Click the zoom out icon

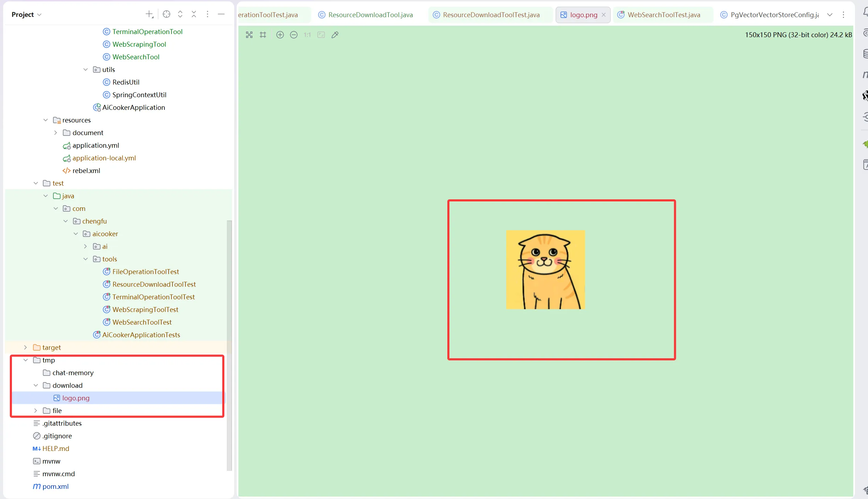click(294, 35)
